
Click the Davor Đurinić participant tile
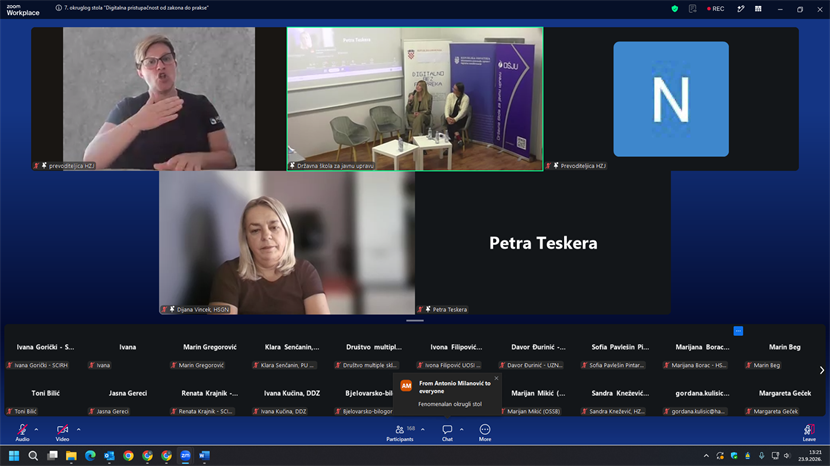538,349
